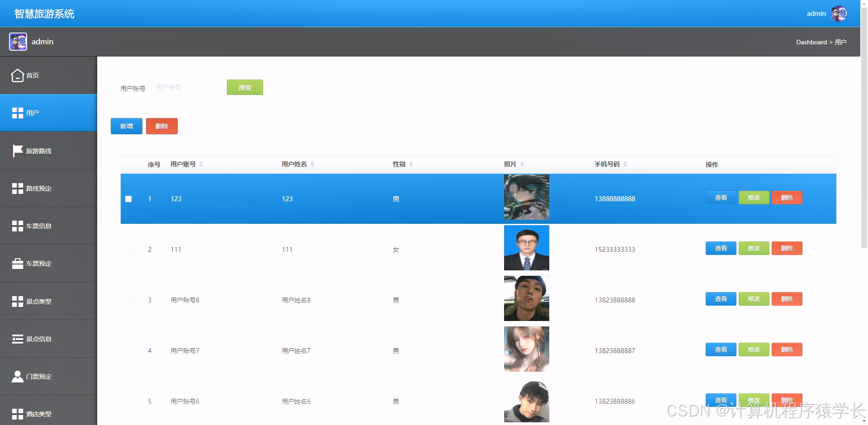Click 删除 for user 111
The height and width of the screenshot is (425, 868).
pos(787,248)
